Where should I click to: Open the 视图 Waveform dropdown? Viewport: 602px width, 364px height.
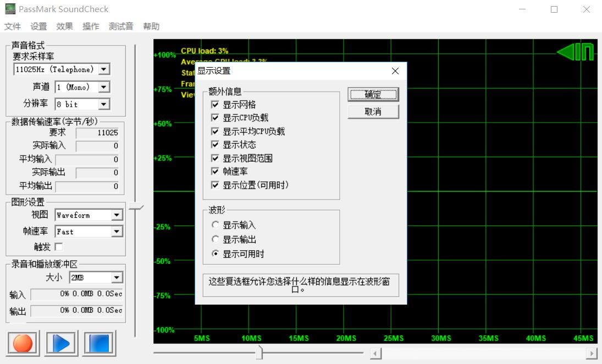coord(117,215)
